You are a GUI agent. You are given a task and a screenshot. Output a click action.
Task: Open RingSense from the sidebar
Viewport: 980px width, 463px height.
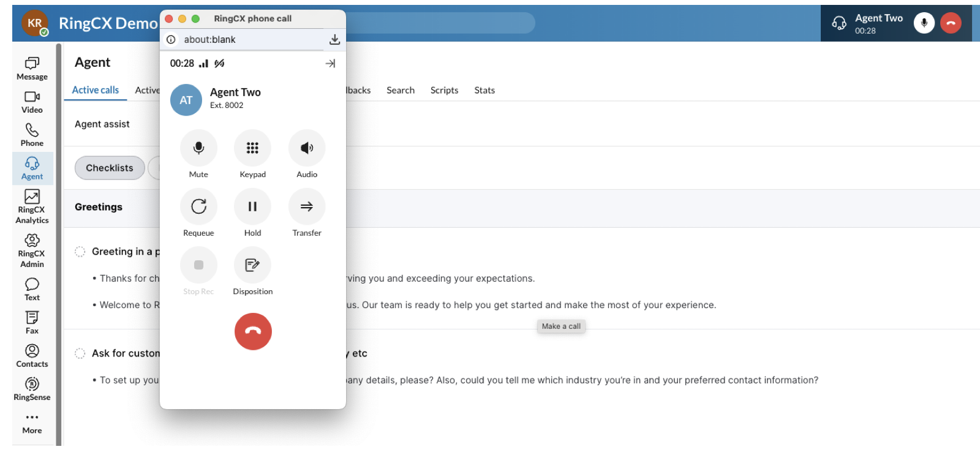click(32, 390)
